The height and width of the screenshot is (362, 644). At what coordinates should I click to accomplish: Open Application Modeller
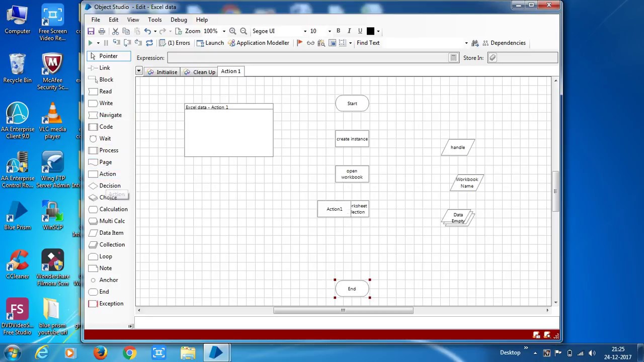click(x=259, y=43)
